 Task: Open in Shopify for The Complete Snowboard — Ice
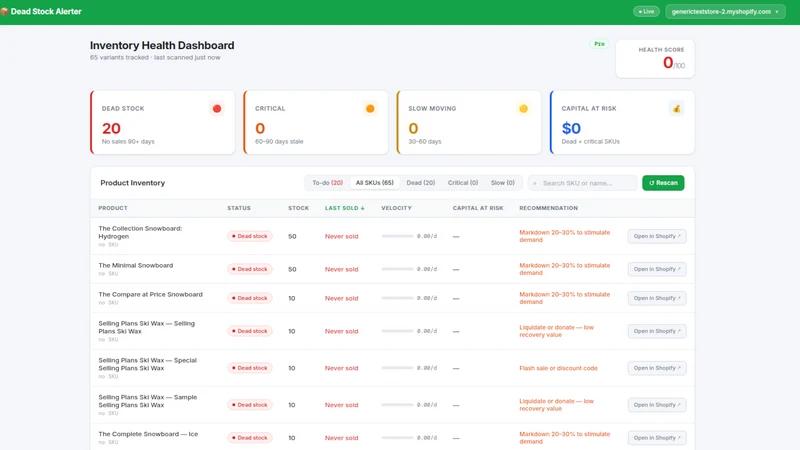tap(657, 438)
